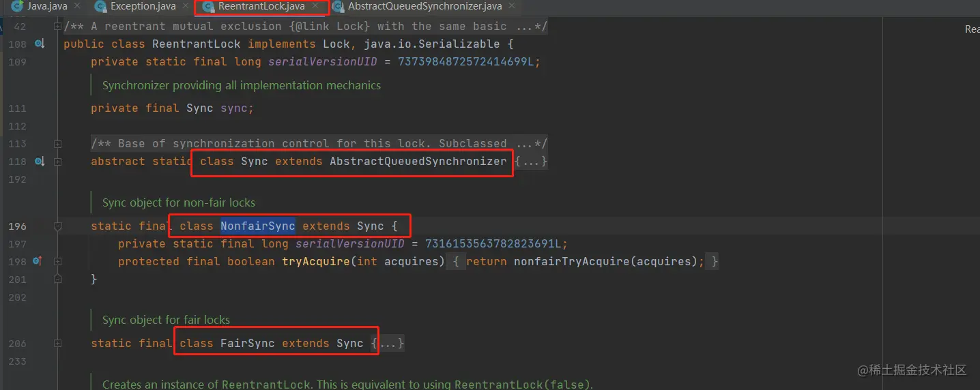Click the comment 'Synchronizer providing all implementation mechanics'

tap(242, 85)
